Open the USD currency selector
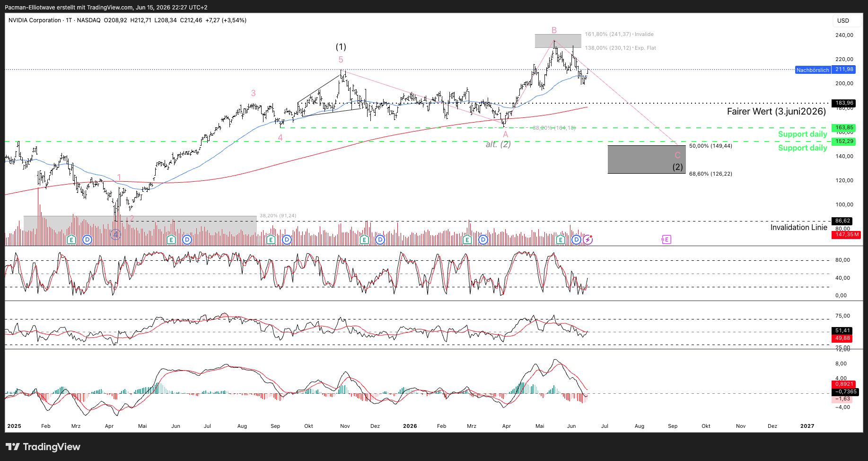868x461 pixels. (847, 20)
